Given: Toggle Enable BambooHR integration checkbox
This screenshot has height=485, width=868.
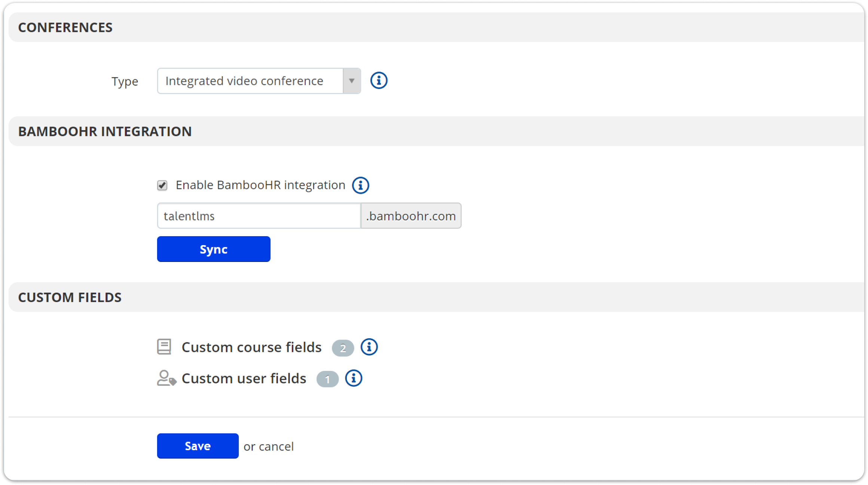Looking at the screenshot, I should pyautogui.click(x=162, y=185).
